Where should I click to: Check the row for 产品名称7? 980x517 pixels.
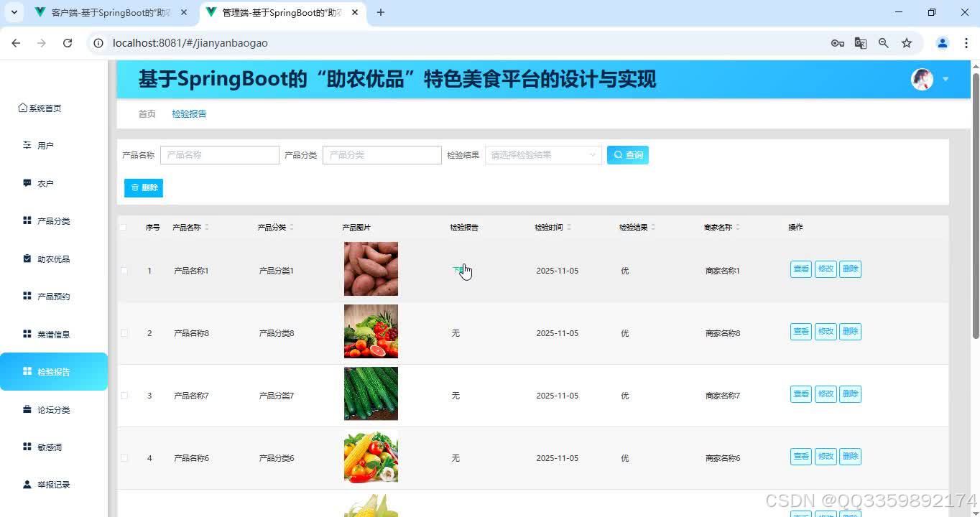point(124,396)
